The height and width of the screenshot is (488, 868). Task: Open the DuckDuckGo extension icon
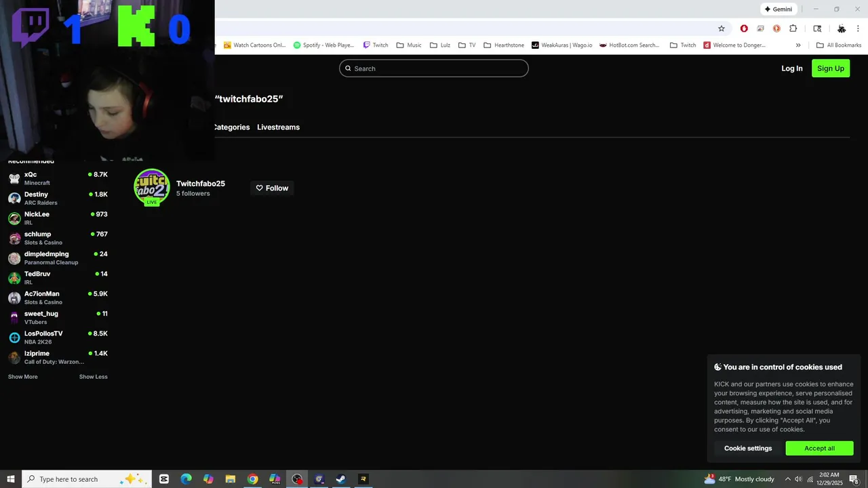pos(776,28)
